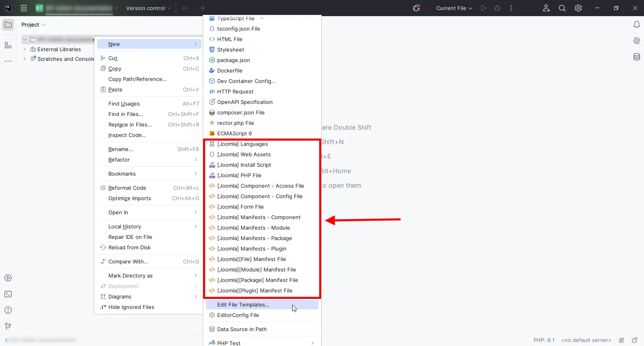This screenshot has height=346, width=644.
Task: Click the no default server status widget
Action: click(x=586, y=340)
